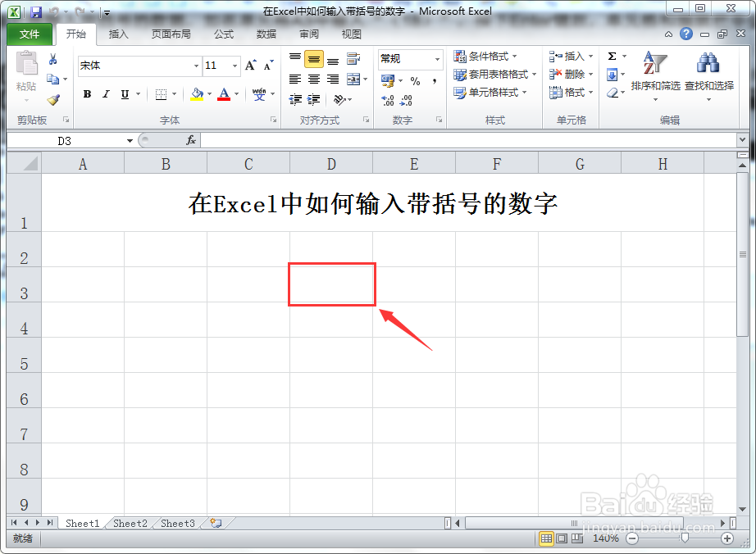Image resolution: width=756 pixels, height=554 pixels.
Task: Open Find and Select (查找和选择) binoculars
Action: coord(709,76)
